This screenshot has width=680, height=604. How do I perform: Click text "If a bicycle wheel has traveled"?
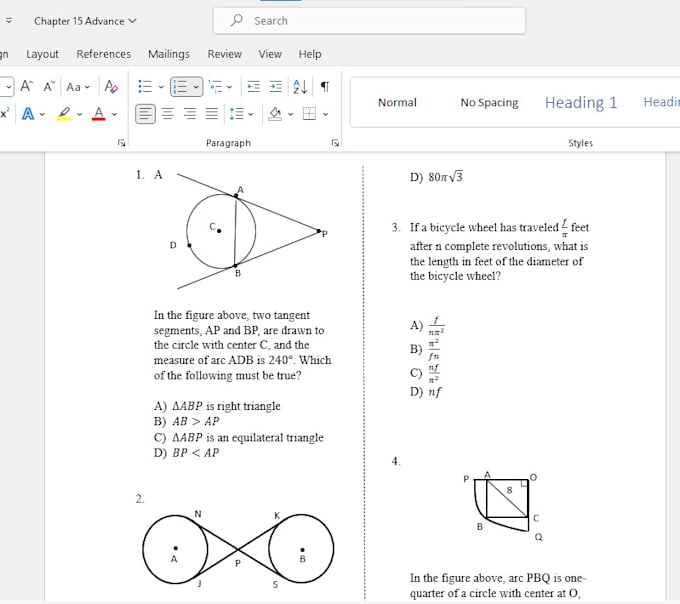(x=484, y=227)
